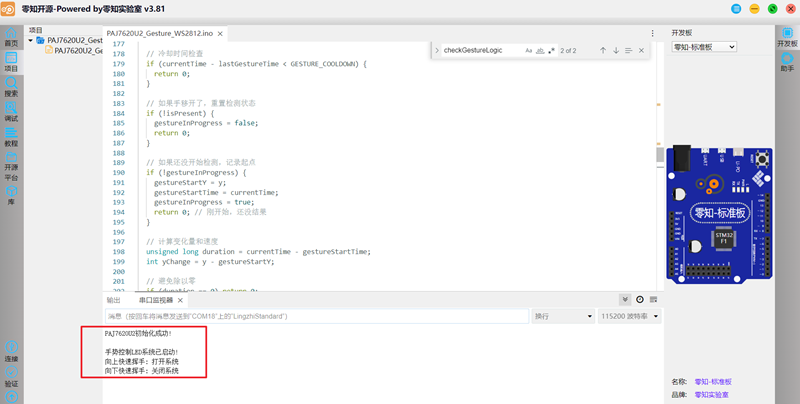800x404 pixels.
Task: Clear serial monitor output icon
Action: pyautogui.click(x=654, y=299)
